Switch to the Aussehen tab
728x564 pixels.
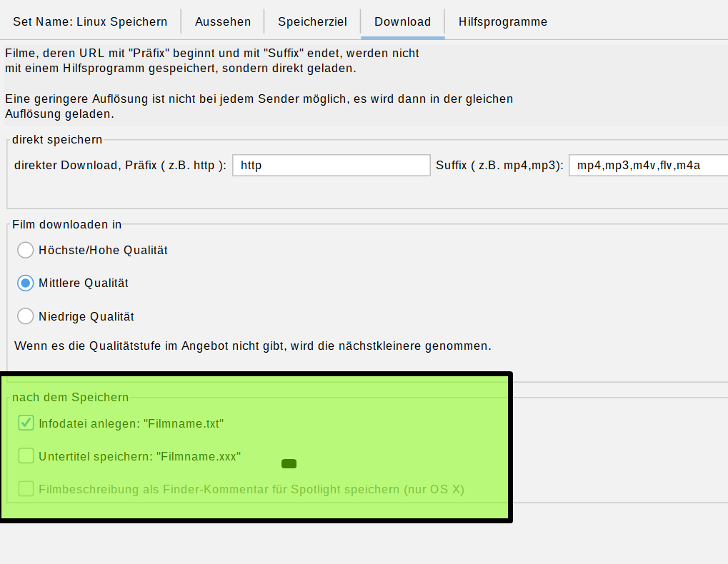(223, 21)
